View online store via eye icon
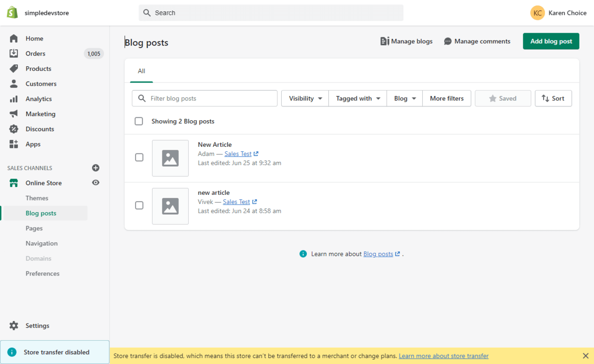This screenshot has height=364, width=594. pos(96,183)
